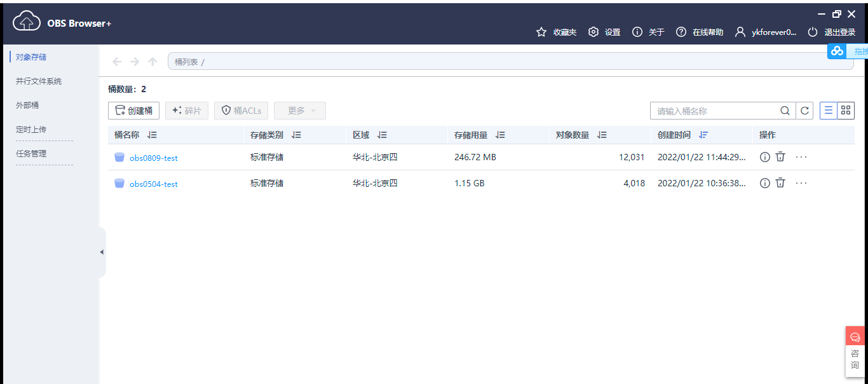Go up one level arrow
Viewport: 868px width, 384px height.
153,62
